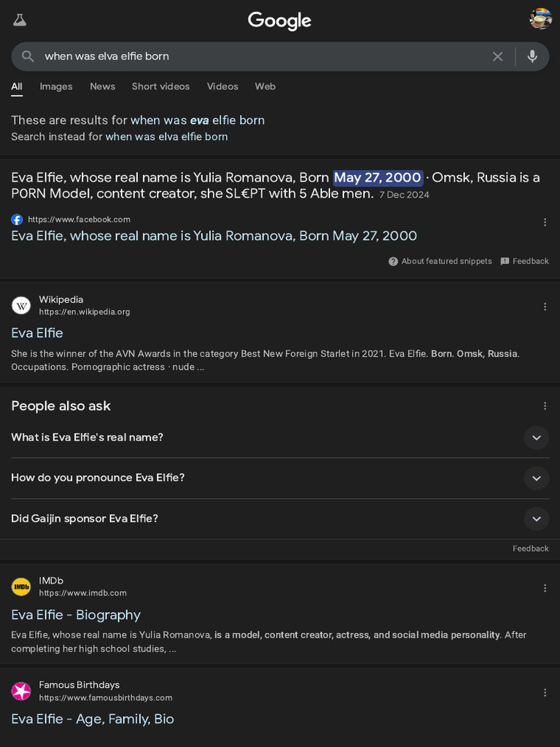This screenshot has width=560, height=747.
Task: Switch to the Images tab
Action: tap(56, 86)
